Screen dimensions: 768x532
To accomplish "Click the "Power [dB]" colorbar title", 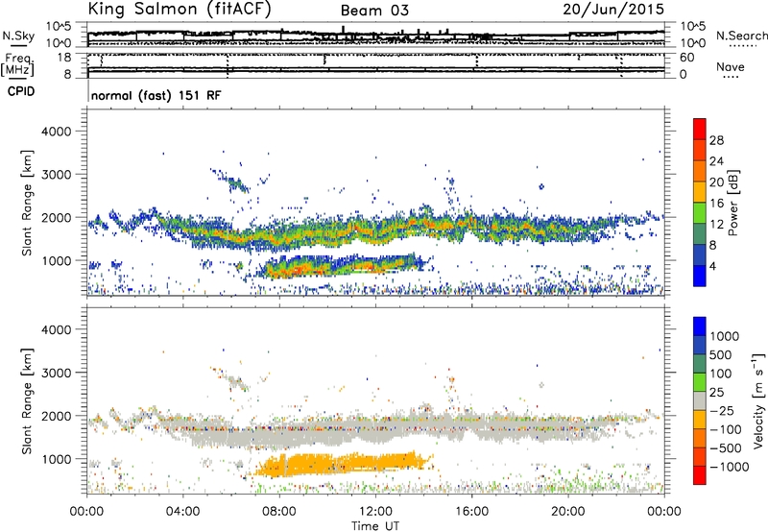I will (733, 203).
